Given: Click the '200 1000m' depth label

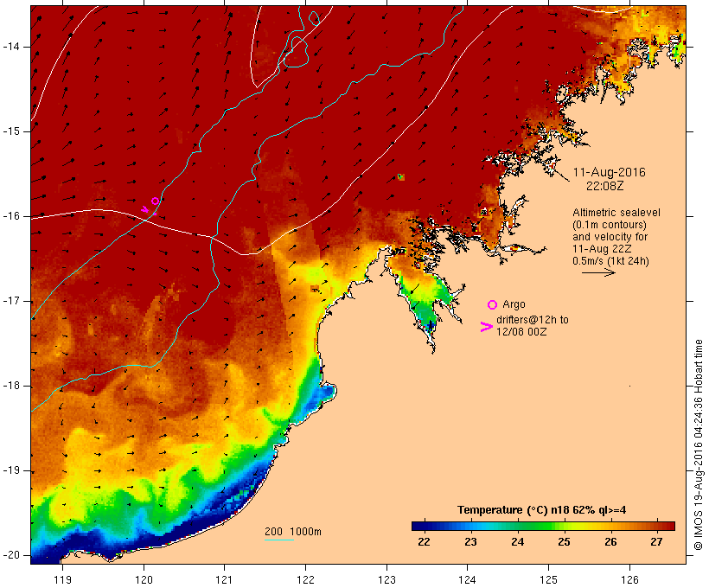Looking at the screenshot, I should coord(293,532).
